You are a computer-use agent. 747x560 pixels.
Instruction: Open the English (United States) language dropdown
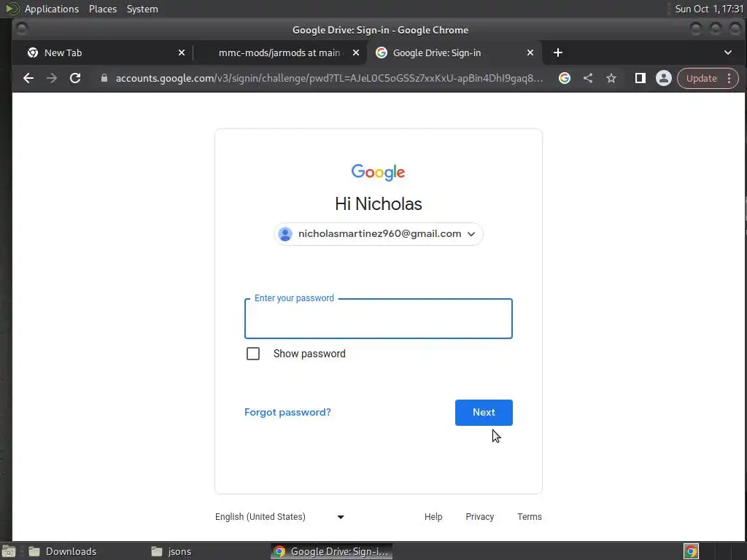[279, 517]
